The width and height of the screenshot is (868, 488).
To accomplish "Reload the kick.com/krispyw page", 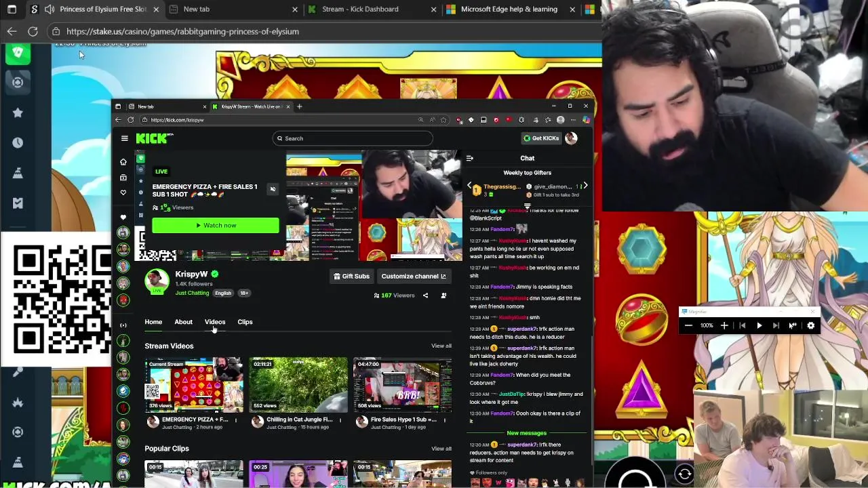I will point(130,120).
